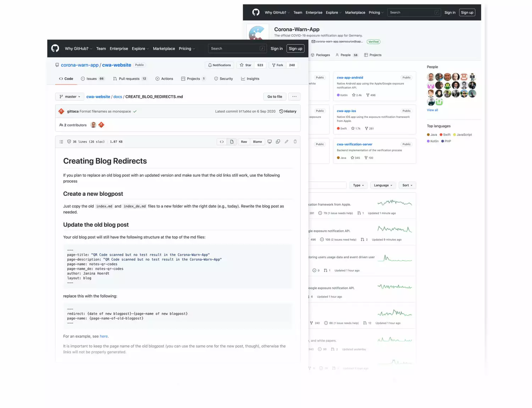Open Projects tab in back window

(x=373, y=55)
